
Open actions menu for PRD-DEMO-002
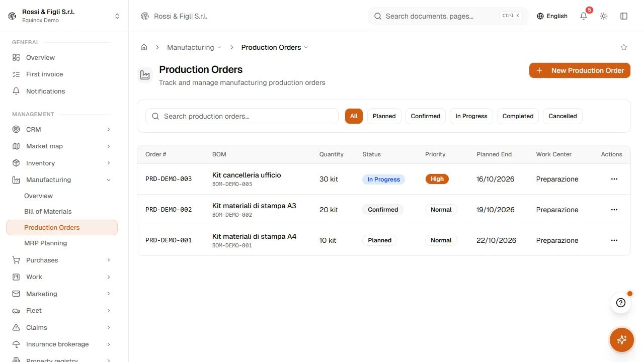tap(614, 210)
